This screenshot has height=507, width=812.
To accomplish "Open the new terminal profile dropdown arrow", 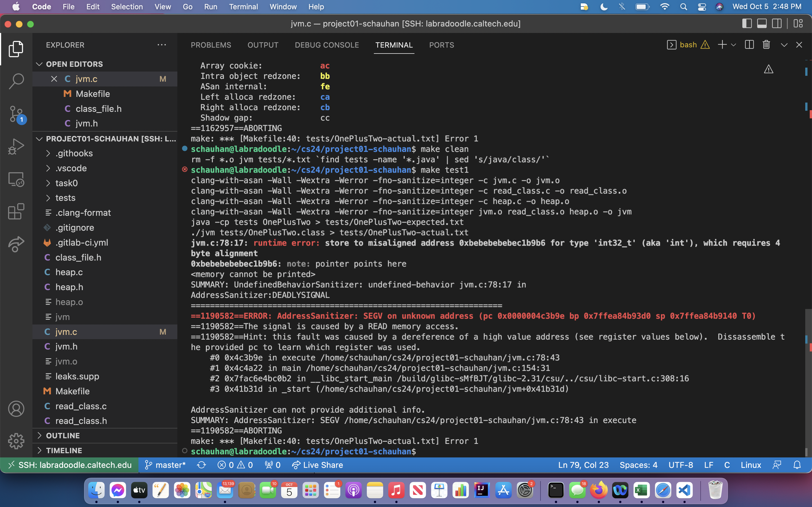I will [x=734, y=45].
